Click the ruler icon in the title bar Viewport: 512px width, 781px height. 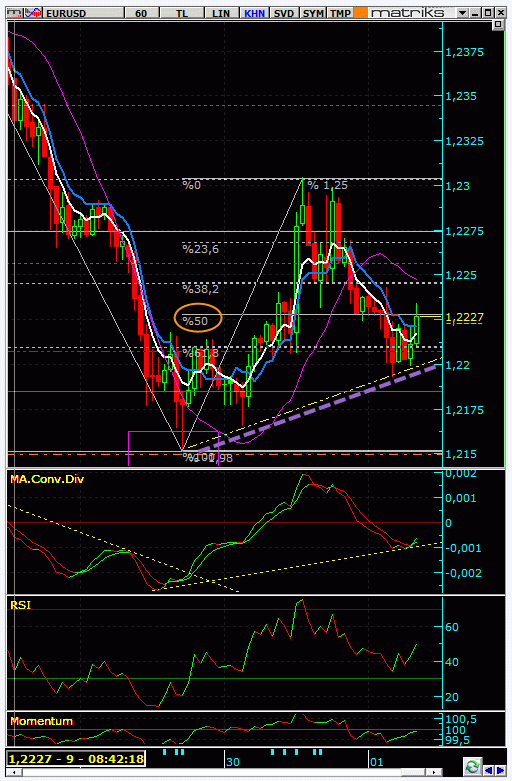pos(14,13)
